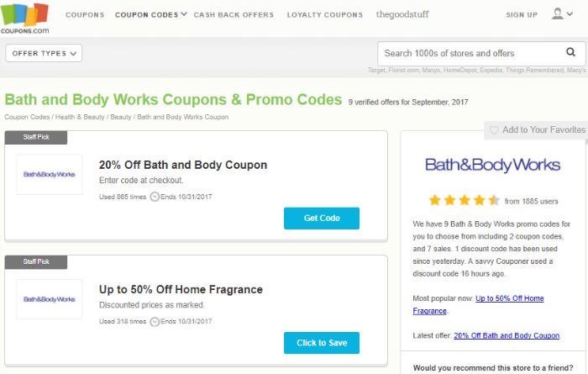Click the clock icon on the Home Fragrance offer
588x374 pixels.
click(155, 322)
